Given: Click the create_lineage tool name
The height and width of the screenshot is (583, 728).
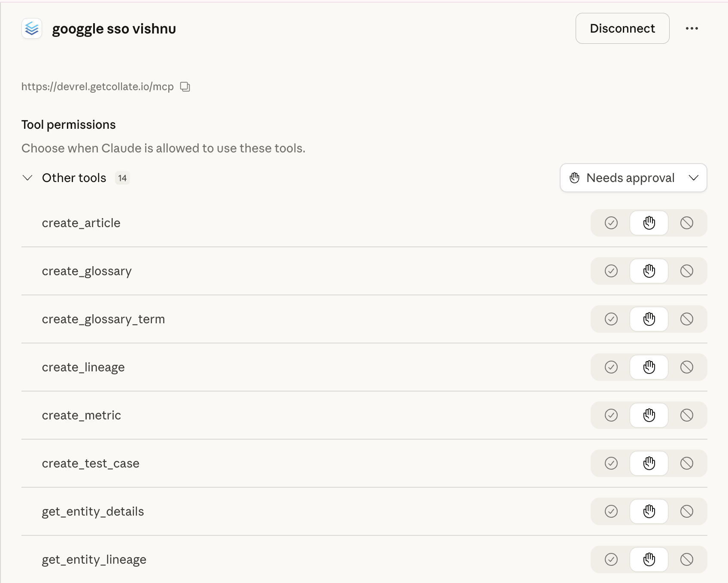Looking at the screenshot, I should click(x=83, y=367).
